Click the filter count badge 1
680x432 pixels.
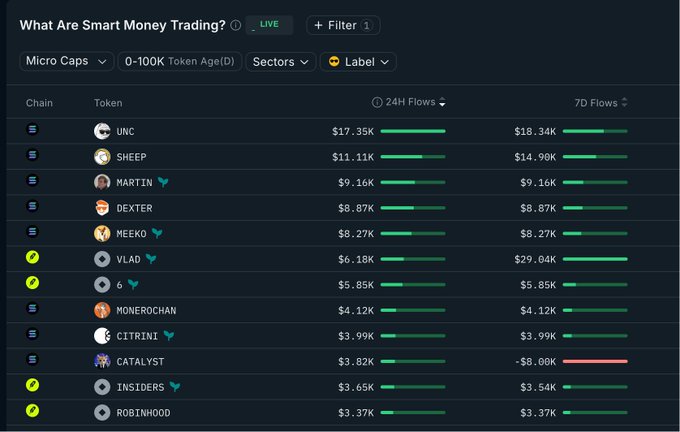(366, 25)
